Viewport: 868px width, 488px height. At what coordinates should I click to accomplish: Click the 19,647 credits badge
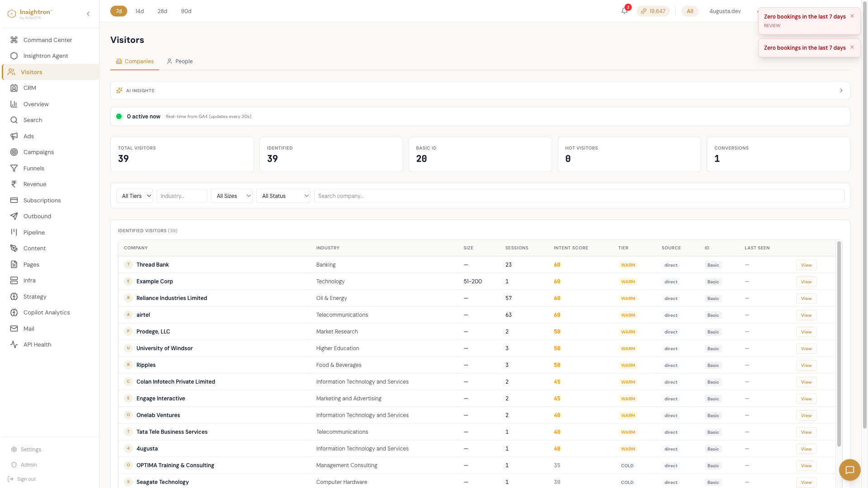[x=653, y=11]
